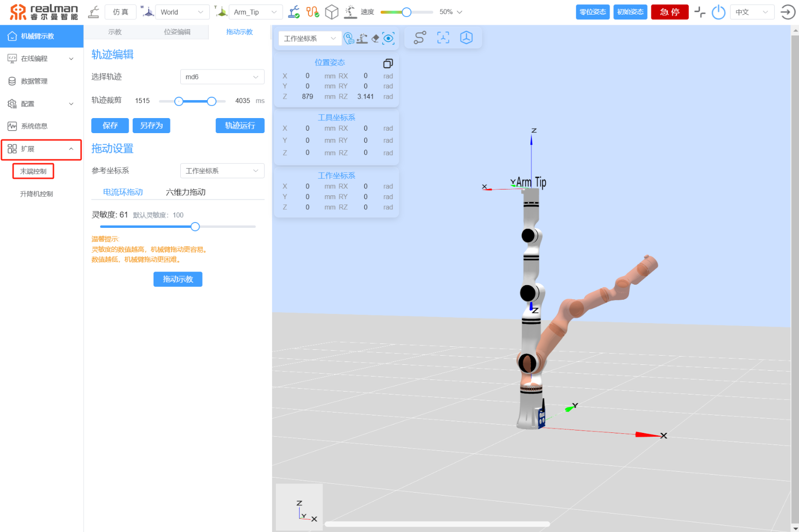The width and height of the screenshot is (799, 532).
Task: Click the 数据管理 database icon in sidebar
Action: 12,81
